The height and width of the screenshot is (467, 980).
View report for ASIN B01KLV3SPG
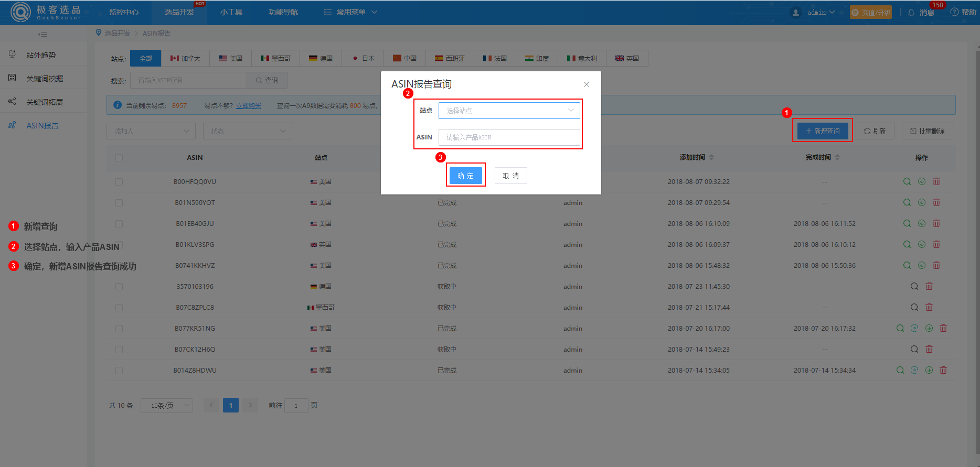coord(907,244)
